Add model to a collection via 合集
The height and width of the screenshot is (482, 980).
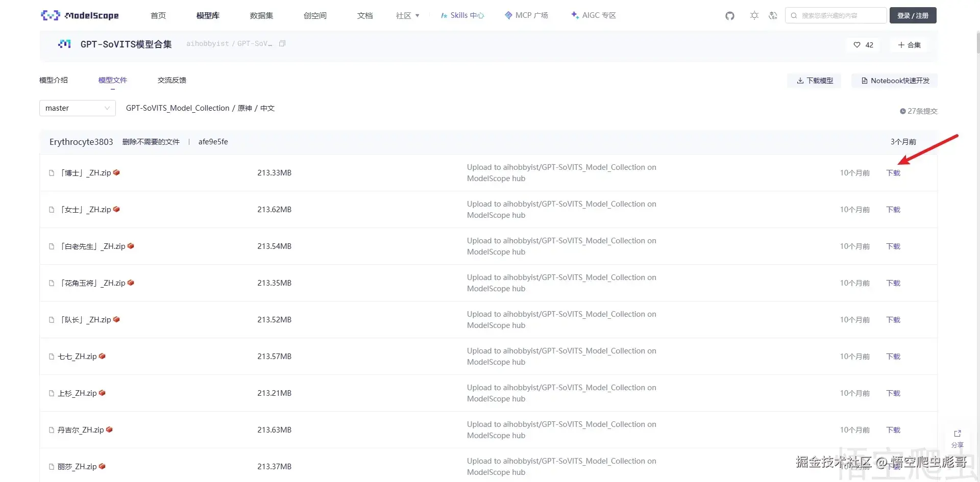(x=909, y=45)
